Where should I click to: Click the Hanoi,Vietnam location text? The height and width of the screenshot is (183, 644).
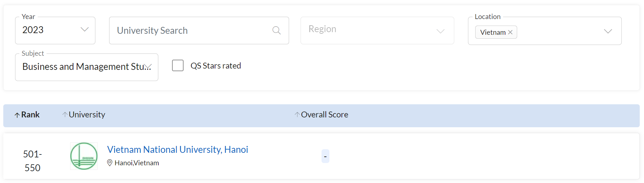pos(137,163)
